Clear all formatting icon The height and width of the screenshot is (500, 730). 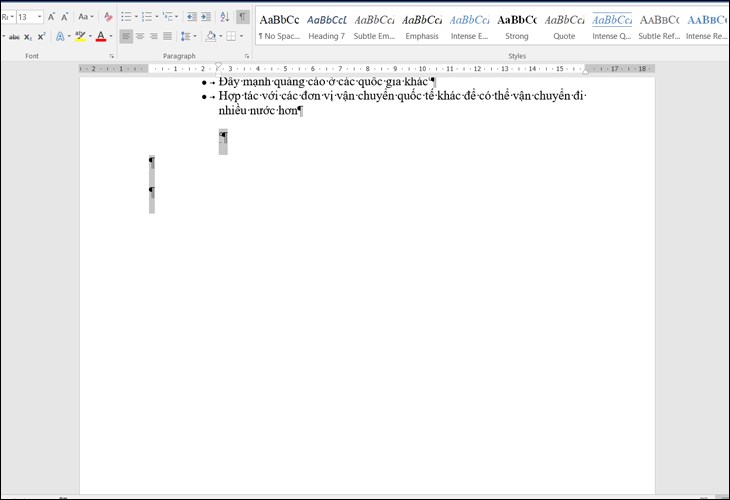(109, 17)
